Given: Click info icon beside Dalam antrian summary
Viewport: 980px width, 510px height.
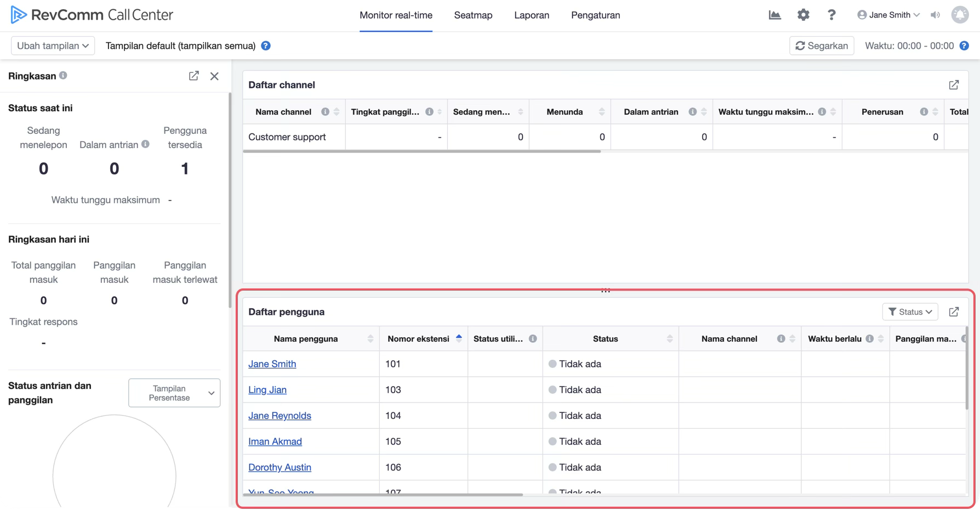Looking at the screenshot, I should coord(145,144).
